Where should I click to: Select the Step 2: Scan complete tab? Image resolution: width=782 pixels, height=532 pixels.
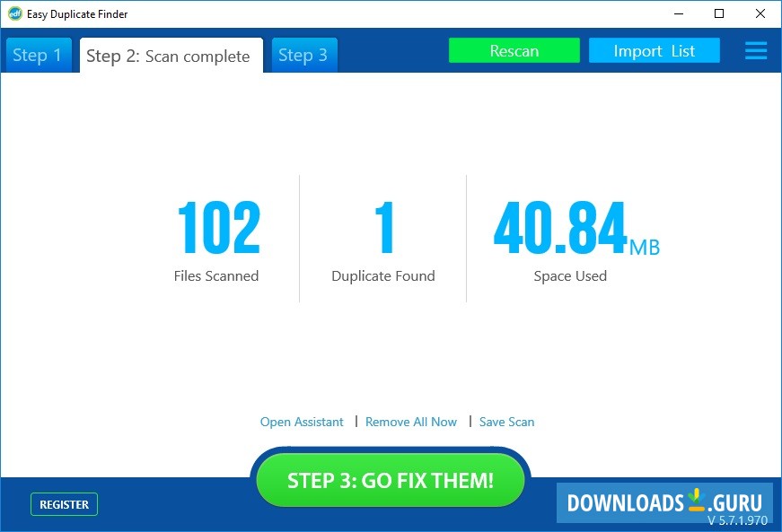(171, 56)
